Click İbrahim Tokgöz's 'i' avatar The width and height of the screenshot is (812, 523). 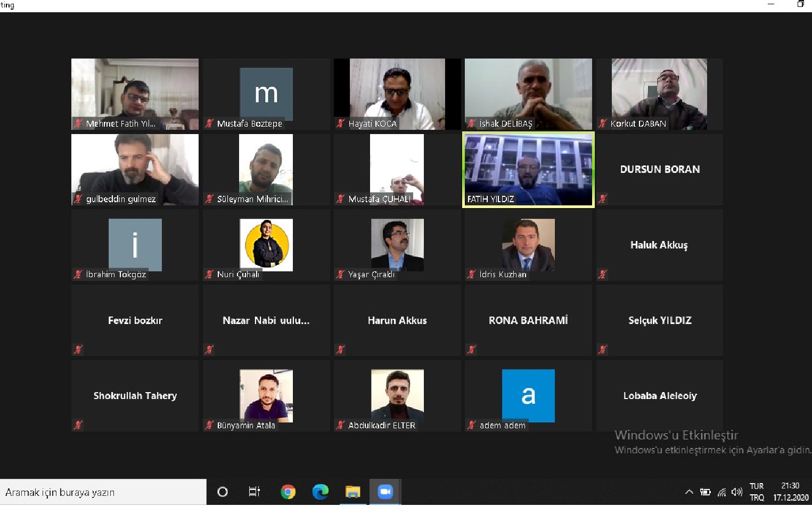pyautogui.click(x=135, y=245)
